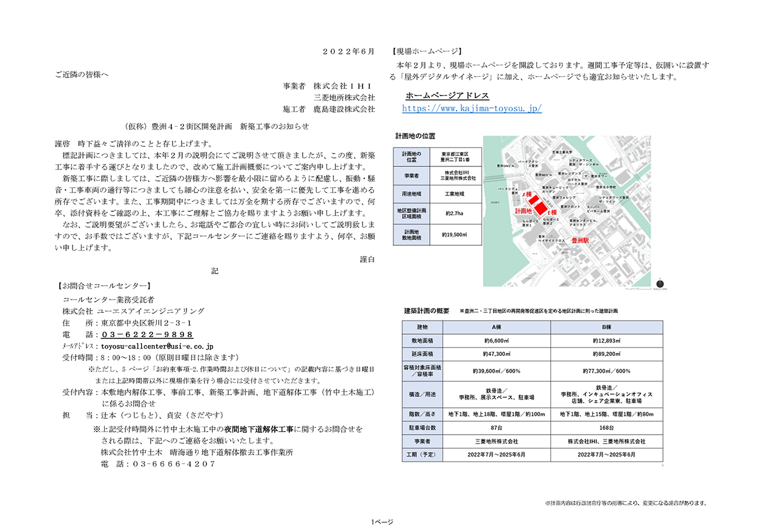Click the 87台 parking cell
Image resolution: width=764 pixels, height=532 pixels.
(x=495, y=427)
